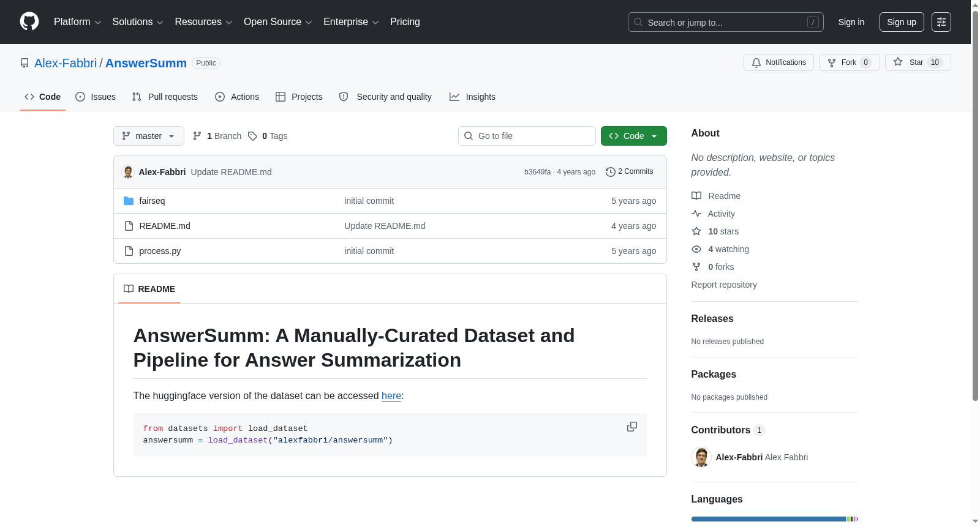Click the search magnifier icon in the header

pos(638,22)
